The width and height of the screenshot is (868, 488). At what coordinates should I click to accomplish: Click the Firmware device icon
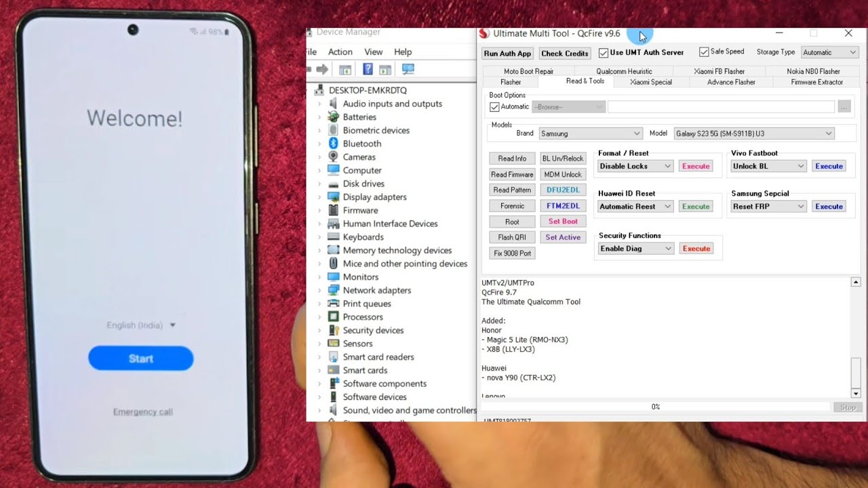click(x=333, y=210)
